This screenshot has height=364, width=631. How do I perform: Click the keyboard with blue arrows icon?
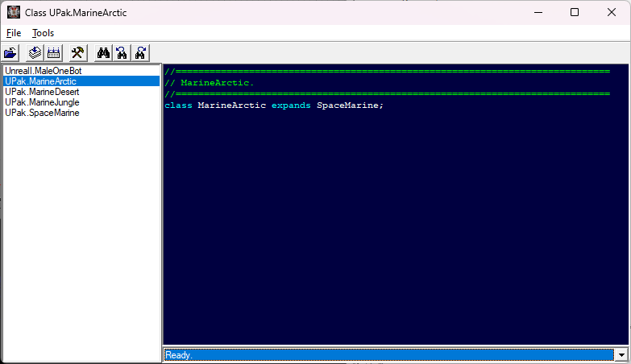[x=53, y=52]
